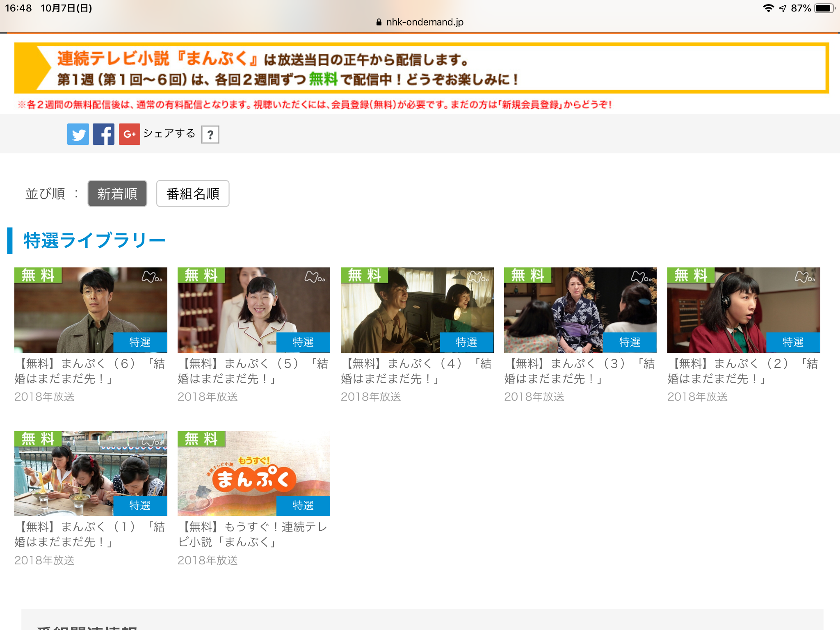Screen dimensions: 840x630
Task: Tap the 無料 label on まんぷく（3）
Action: pyautogui.click(x=527, y=275)
